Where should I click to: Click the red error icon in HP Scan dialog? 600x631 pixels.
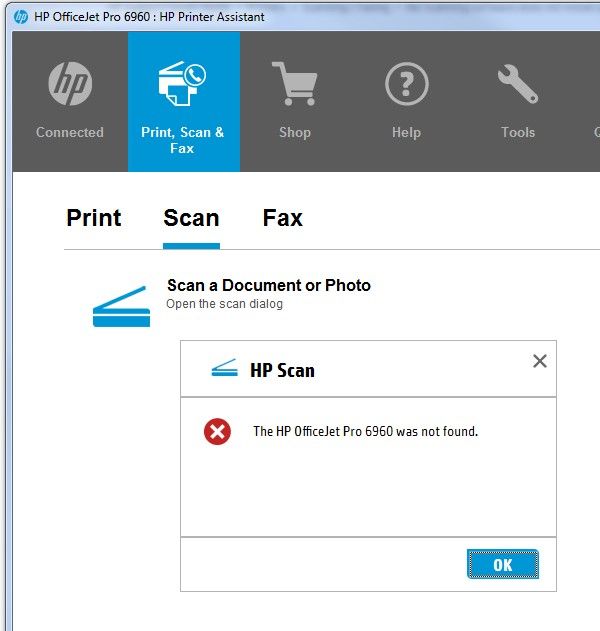click(x=217, y=431)
